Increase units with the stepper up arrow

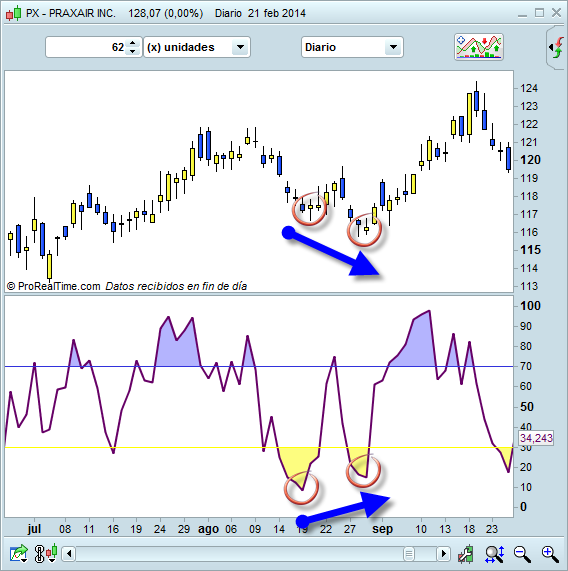pos(133,43)
